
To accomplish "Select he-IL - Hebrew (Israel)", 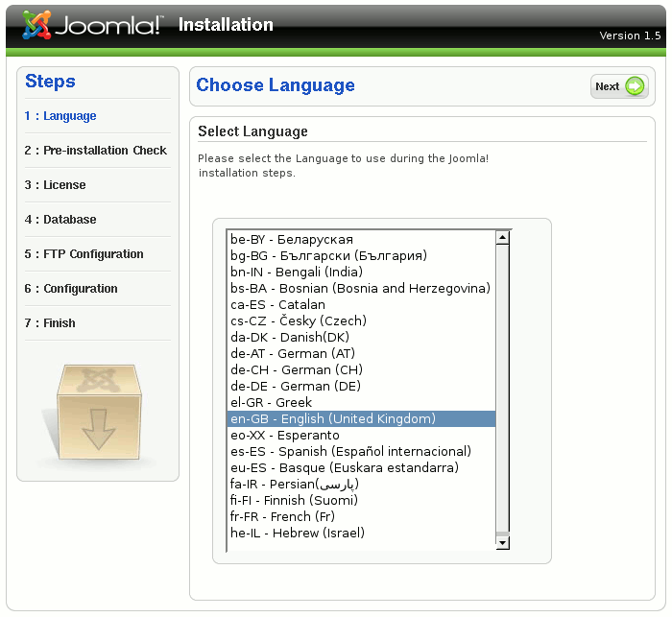I will 361,533.
